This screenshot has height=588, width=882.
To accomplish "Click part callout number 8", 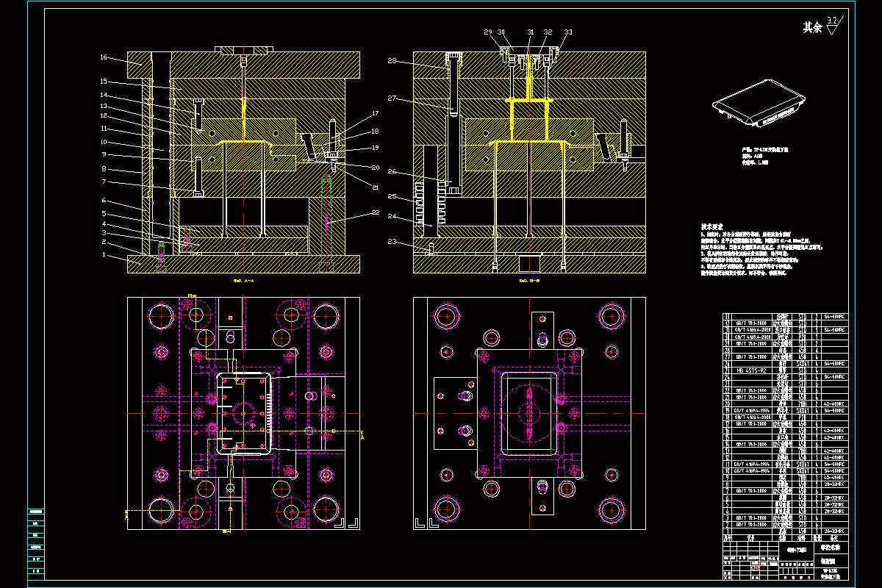I will [104, 168].
